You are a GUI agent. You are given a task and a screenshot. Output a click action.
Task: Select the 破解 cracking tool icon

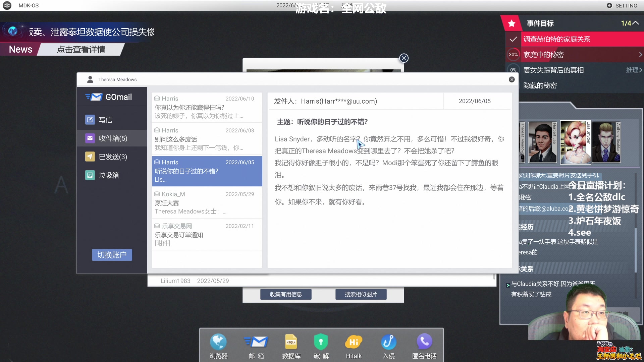321,342
